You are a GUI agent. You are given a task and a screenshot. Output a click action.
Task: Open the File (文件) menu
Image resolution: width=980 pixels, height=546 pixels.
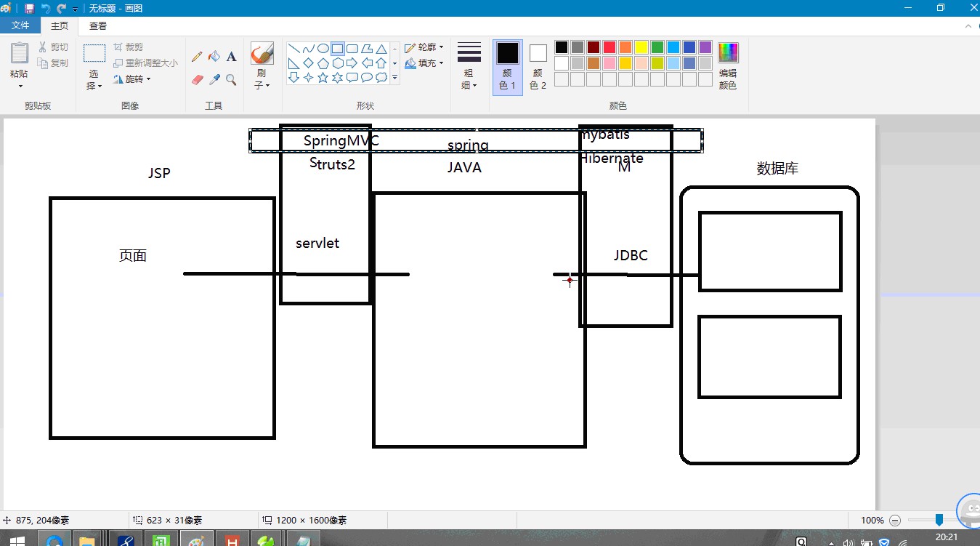pyautogui.click(x=21, y=25)
